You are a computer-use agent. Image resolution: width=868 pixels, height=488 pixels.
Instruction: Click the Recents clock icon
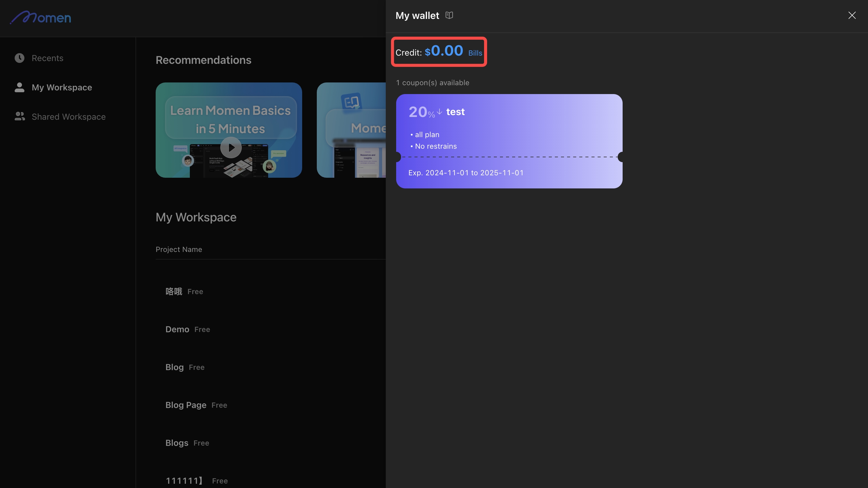[20, 58]
